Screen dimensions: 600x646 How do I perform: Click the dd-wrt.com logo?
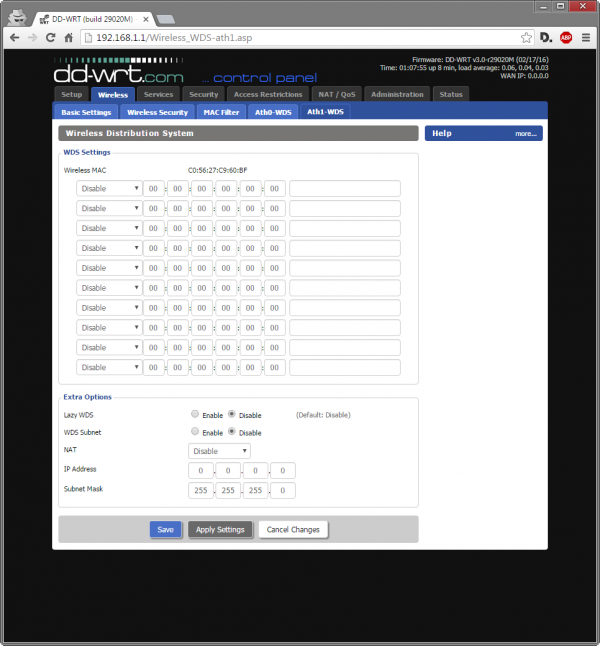[117, 72]
